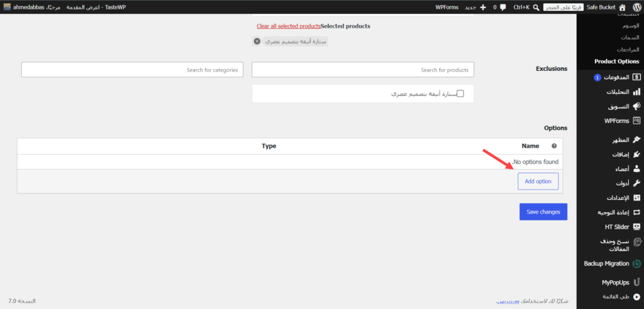Open the Ctrl+K search icon
The width and height of the screenshot is (644, 309).
pos(536,8)
